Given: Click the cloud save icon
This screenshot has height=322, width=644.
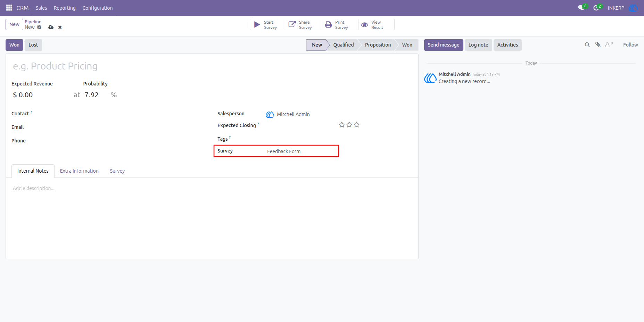Looking at the screenshot, I should 51,27.
